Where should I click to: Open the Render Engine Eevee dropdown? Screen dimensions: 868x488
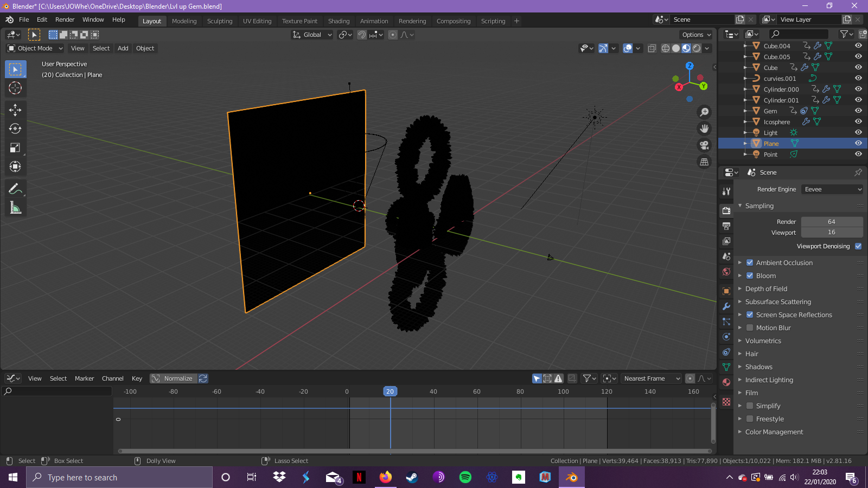pos(832,189)
